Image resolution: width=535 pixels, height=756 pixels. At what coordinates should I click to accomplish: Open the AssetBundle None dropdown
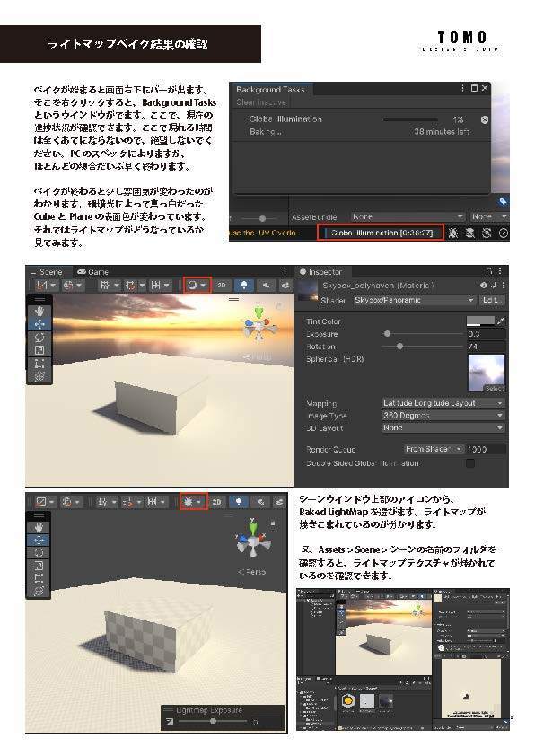408,217
